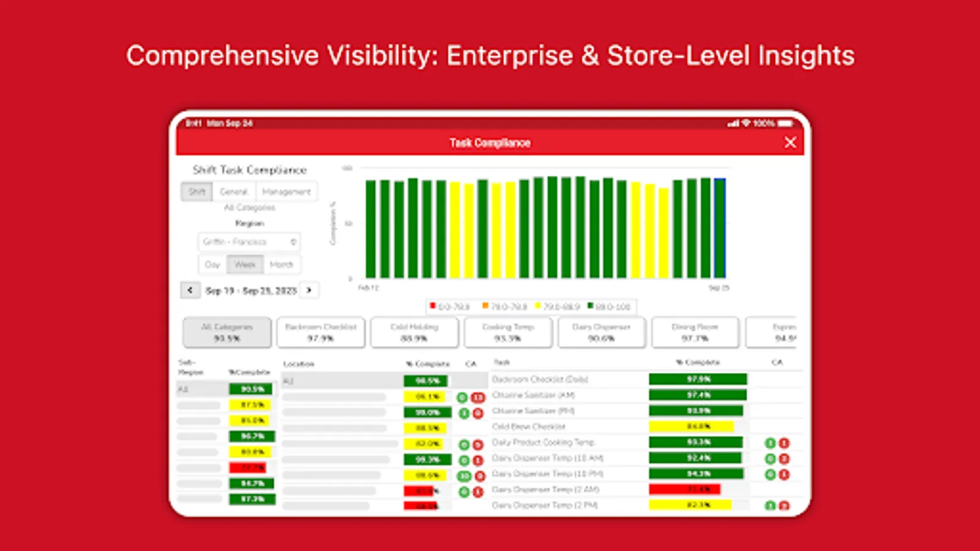Open the Chlorine Sanitizer (PM) task row
Viewport: 980px width, 551px height.
coord(646,411)
